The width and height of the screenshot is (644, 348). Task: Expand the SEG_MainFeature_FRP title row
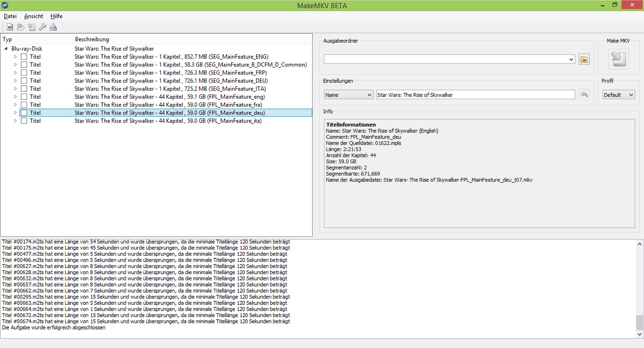pos(15,73)
